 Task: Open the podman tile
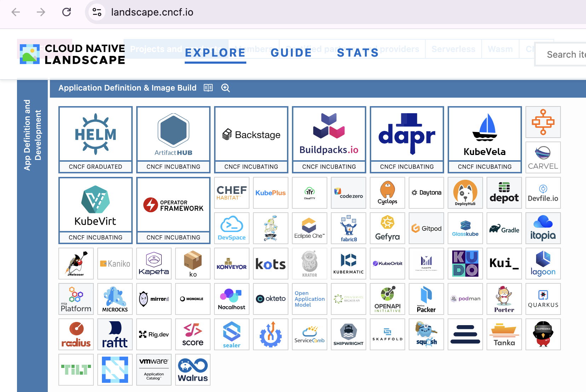click(x=465, y=299)
